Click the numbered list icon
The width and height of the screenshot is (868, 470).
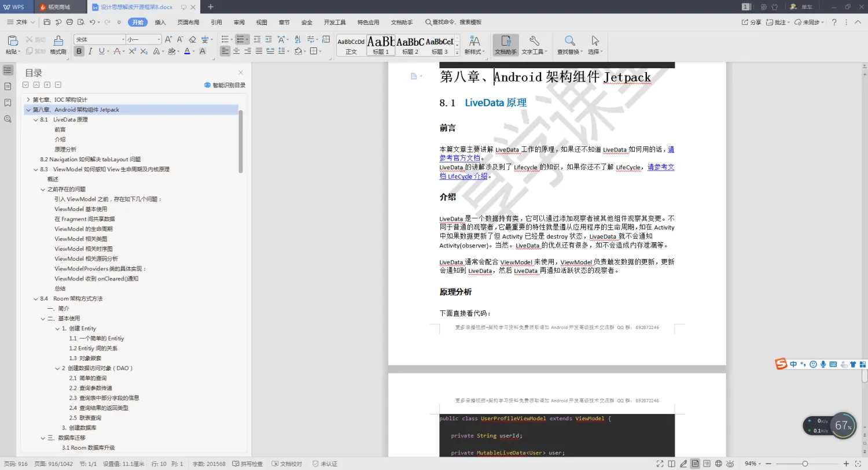241,39
